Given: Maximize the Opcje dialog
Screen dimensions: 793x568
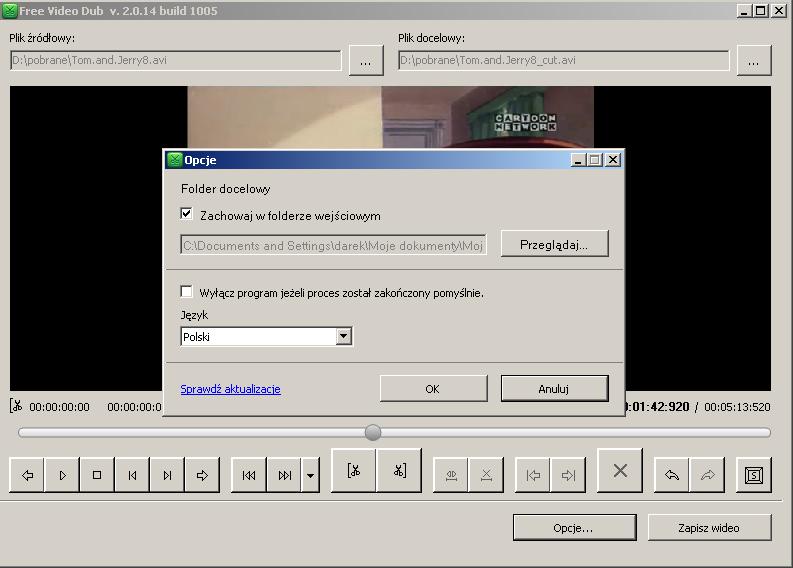Looking at the screenshot, I should pyautogui.click(x=595, y=160).
